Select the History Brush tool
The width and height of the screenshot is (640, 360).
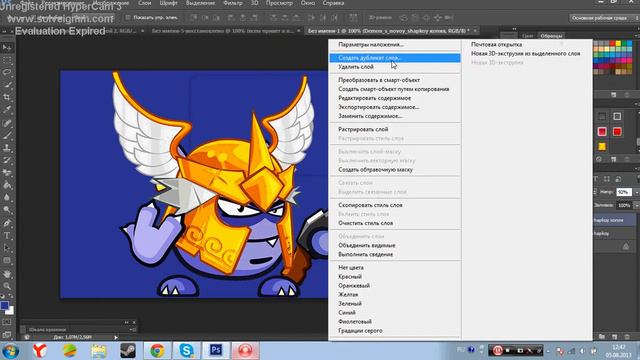(x=7, y=160)
